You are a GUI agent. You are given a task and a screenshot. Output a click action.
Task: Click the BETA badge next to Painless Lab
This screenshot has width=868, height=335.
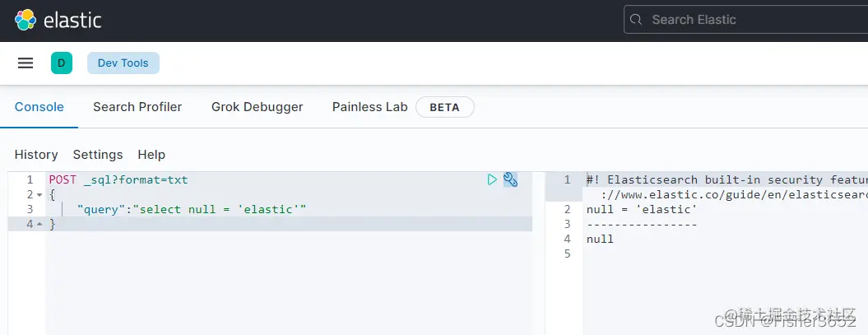pos(444,108)
